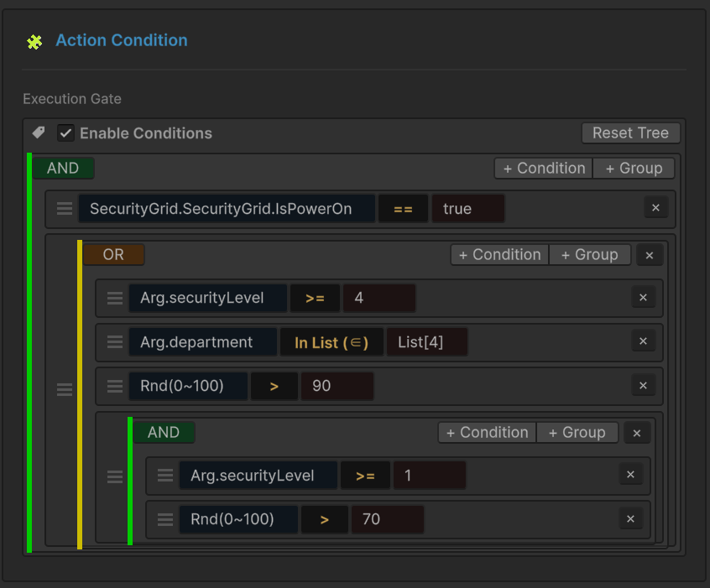
Task: Change the >= operator for securityLevel 4
Action: (x=315, y=298)
